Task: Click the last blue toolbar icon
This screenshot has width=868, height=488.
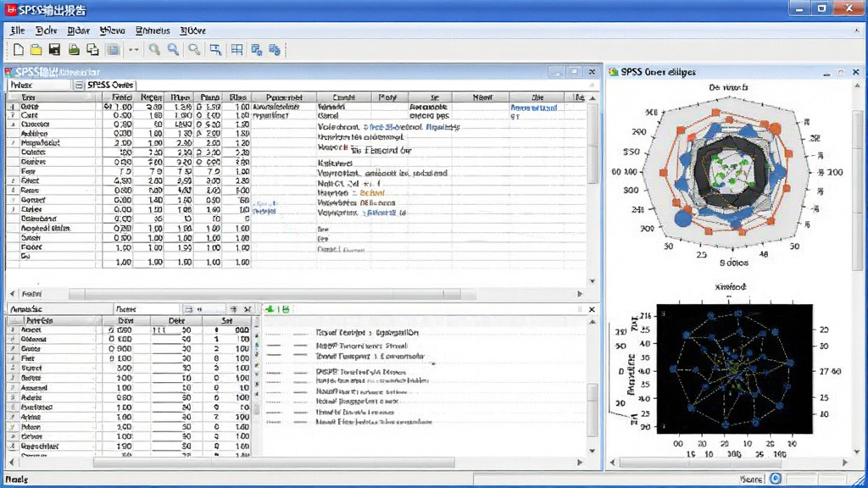Action: coord(275,50)
